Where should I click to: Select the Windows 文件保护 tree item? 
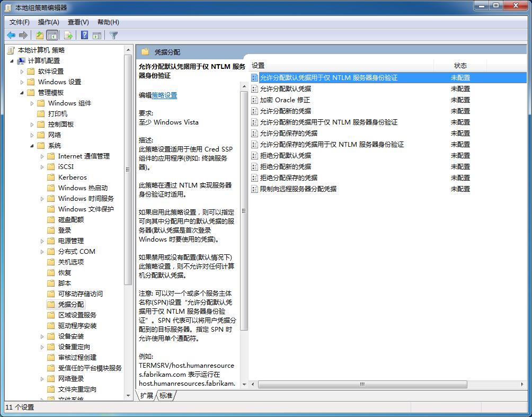click(x=86, y=209)
